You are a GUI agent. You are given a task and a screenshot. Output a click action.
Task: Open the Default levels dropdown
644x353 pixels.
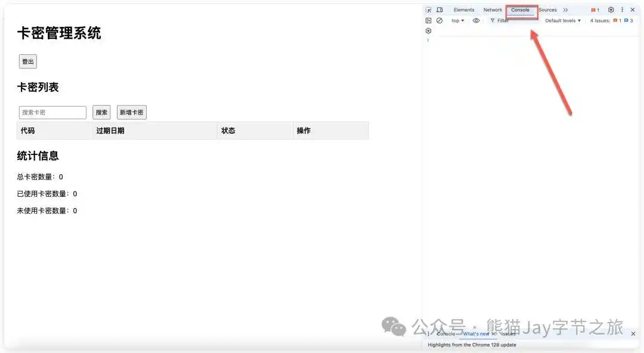click(x=561, y=20)
